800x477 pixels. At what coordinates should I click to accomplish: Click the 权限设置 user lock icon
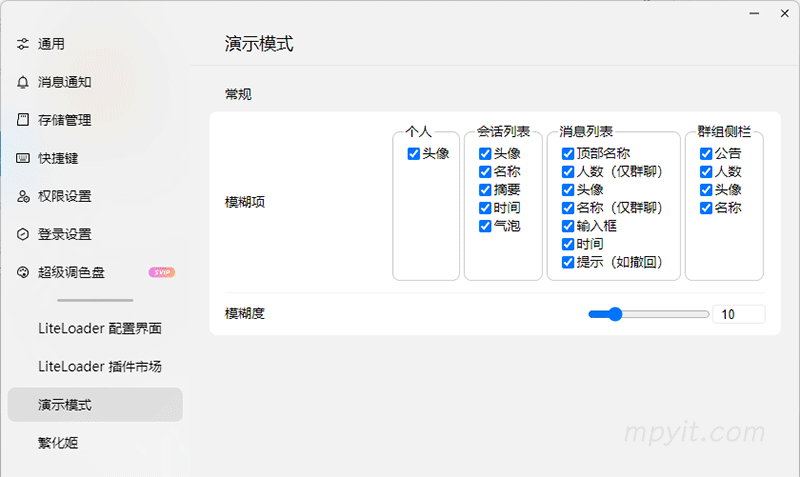pos(22,196)
